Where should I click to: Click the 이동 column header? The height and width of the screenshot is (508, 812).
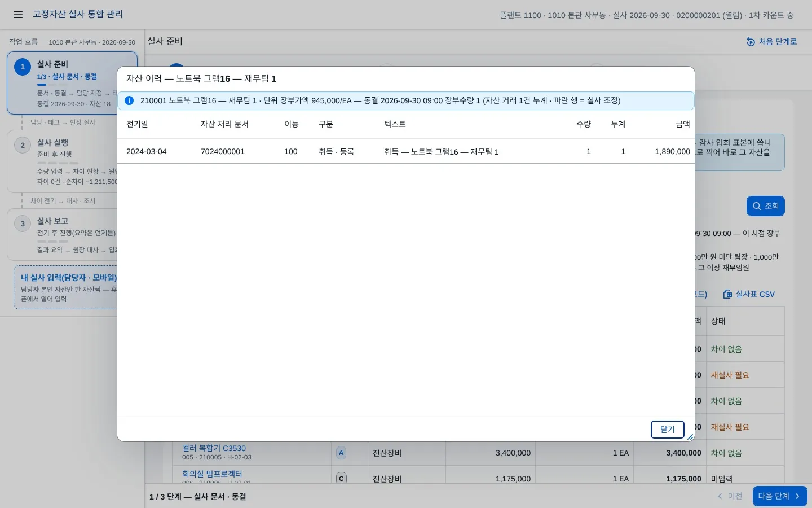pos(292,124)
